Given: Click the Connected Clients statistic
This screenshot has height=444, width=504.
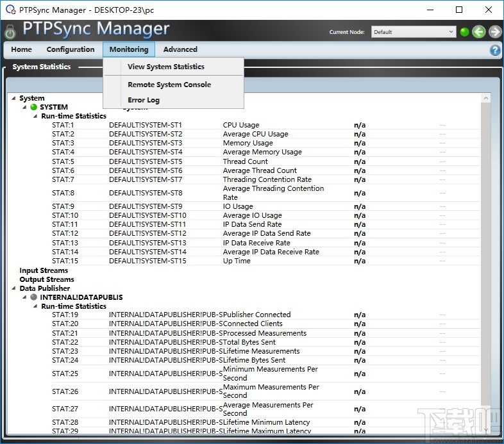Looking at the screenshot, I should pyautogui.click(x=253, y=324).
